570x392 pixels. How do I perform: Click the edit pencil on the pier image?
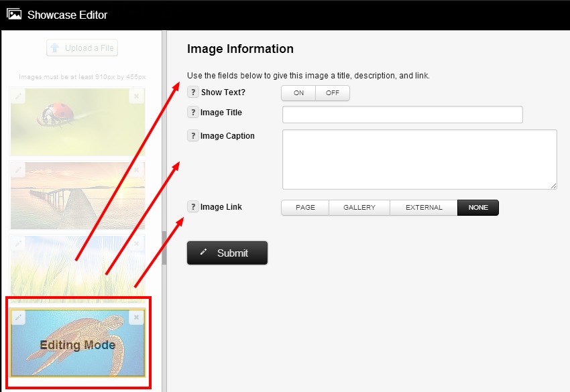pyautogui.click(x=19, y=170)
